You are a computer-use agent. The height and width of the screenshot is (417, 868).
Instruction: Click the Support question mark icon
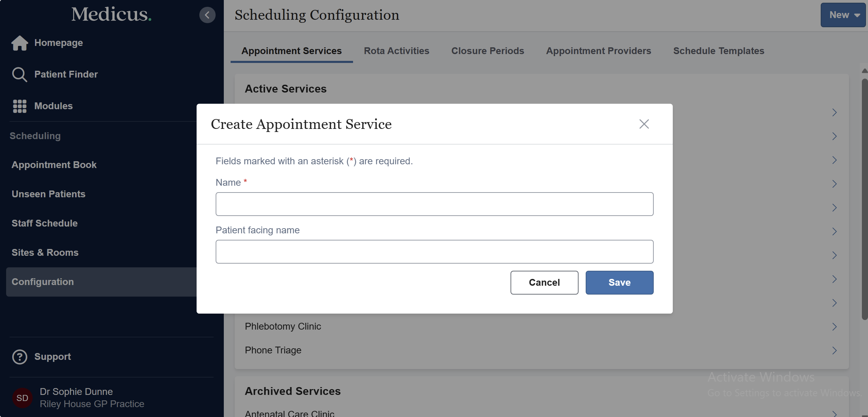tap(19, 357)
